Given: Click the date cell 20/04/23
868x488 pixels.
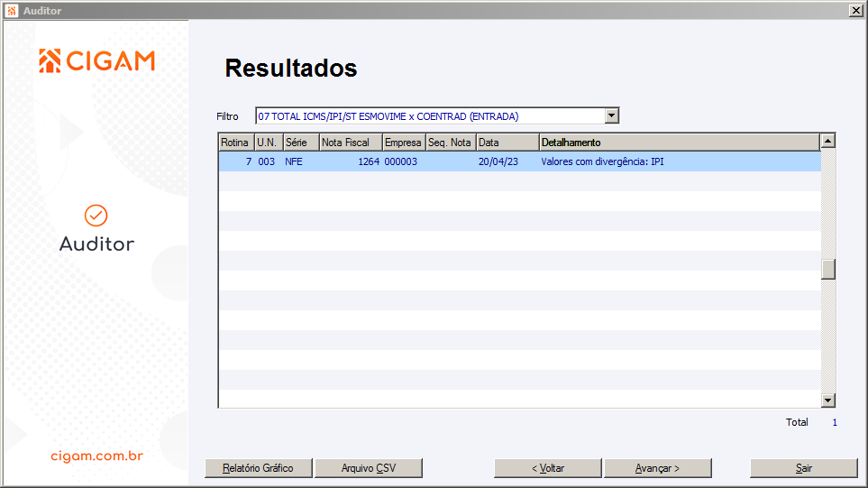Looking at the screenshot, I should (x=498, y=161).
